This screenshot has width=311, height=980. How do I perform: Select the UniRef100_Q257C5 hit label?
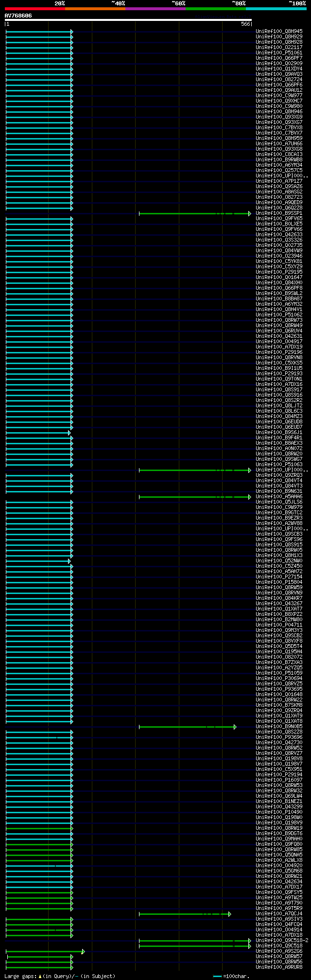point(279,171)
